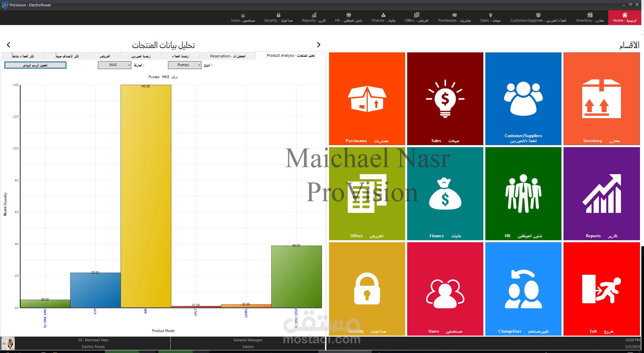Click the green 1U OMK KME bar
Viewport: 644px width, 353px height.
point(45,304)
